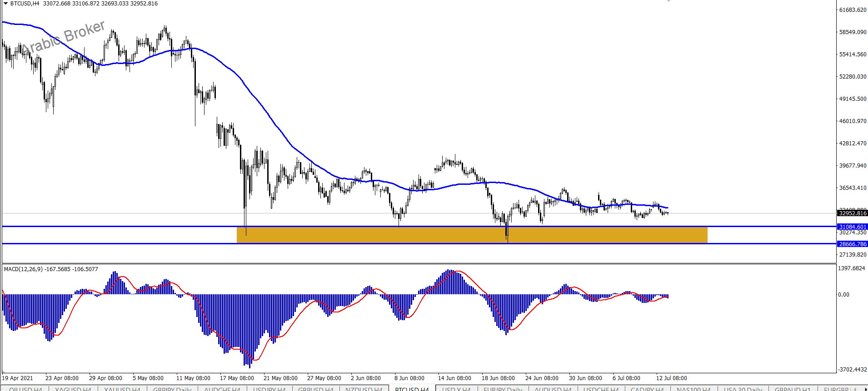
Task: Switch to the CADJPY,H4 chart tab
Action: (x=647, y=389)
